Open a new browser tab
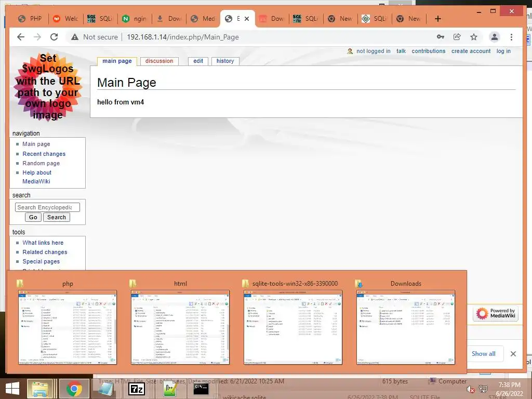The image size is (532, 399). pyautogui.click(x=437, y=19)
